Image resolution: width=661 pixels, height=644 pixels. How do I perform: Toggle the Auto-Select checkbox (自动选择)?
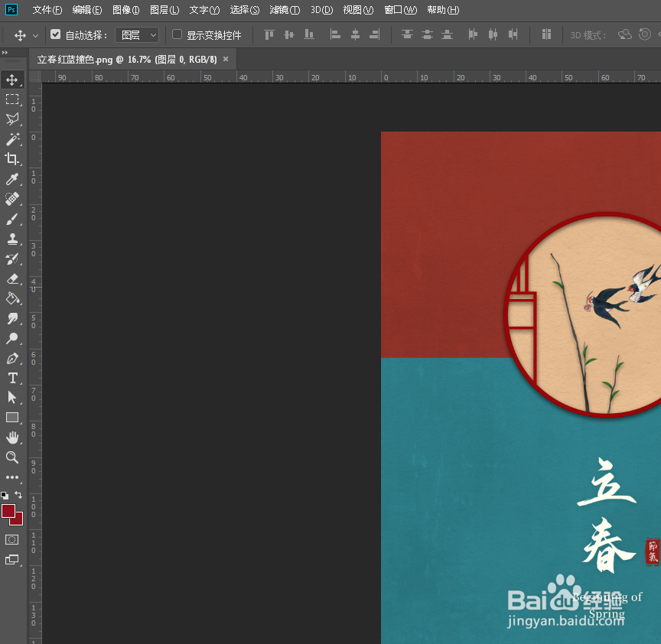point(56,34)
